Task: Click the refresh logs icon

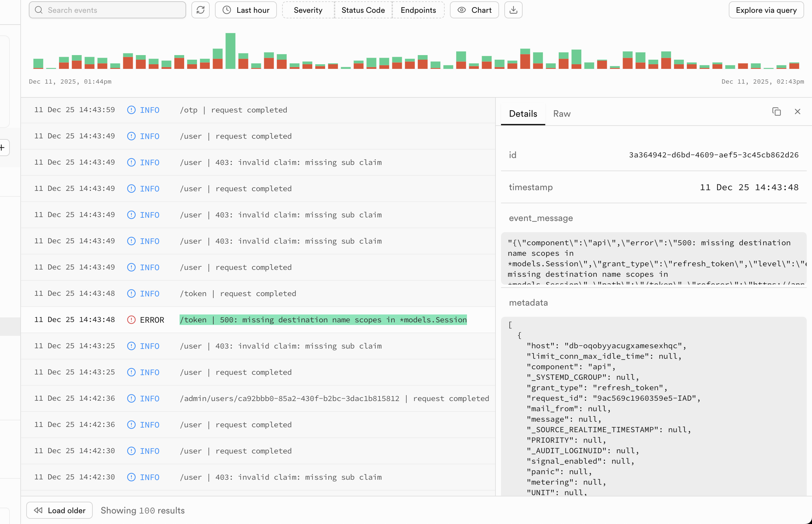Action: pyautogui.click(x=200, y=10)
